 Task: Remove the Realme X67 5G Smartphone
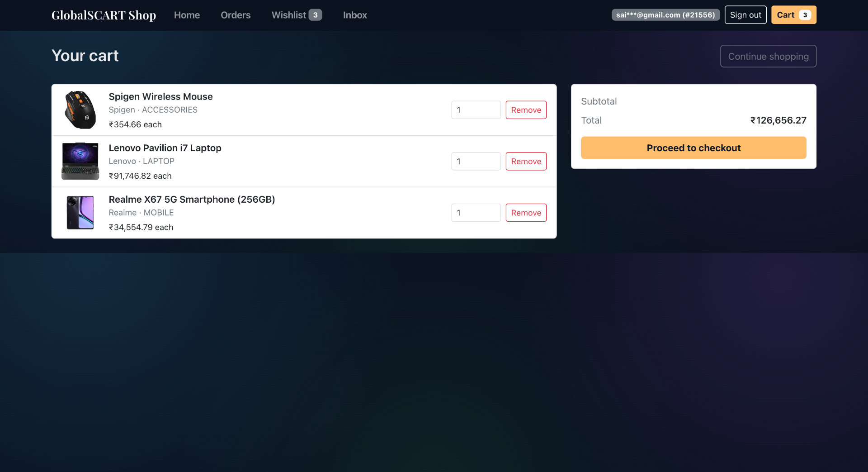tap(526, 213)
